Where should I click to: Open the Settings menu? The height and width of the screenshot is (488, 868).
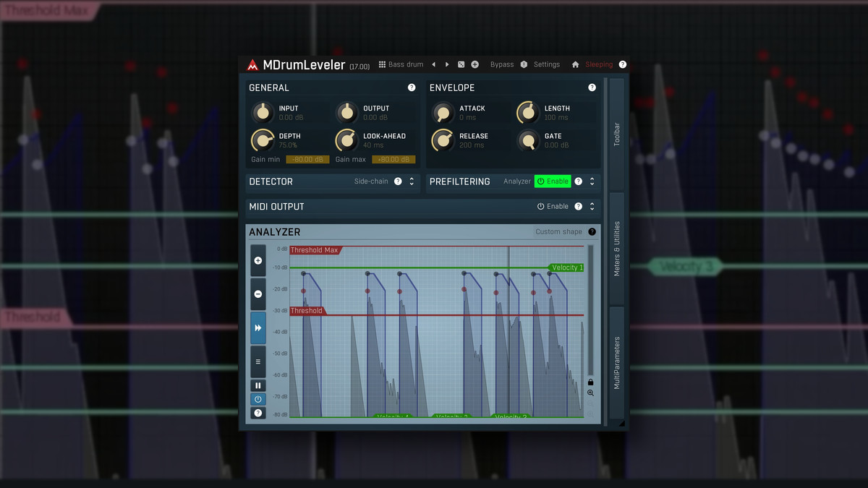tap(547, 64)
